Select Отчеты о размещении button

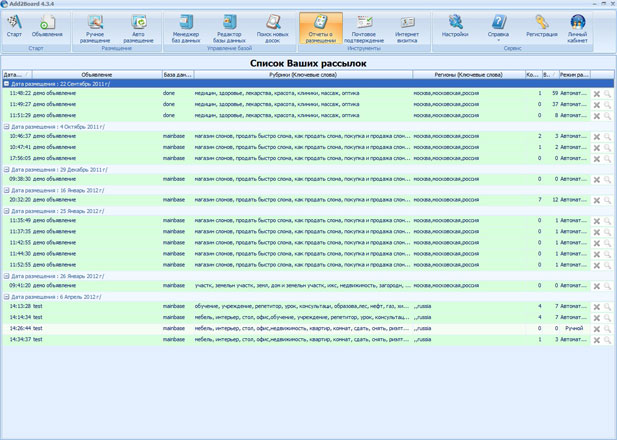tap(321, 28)
